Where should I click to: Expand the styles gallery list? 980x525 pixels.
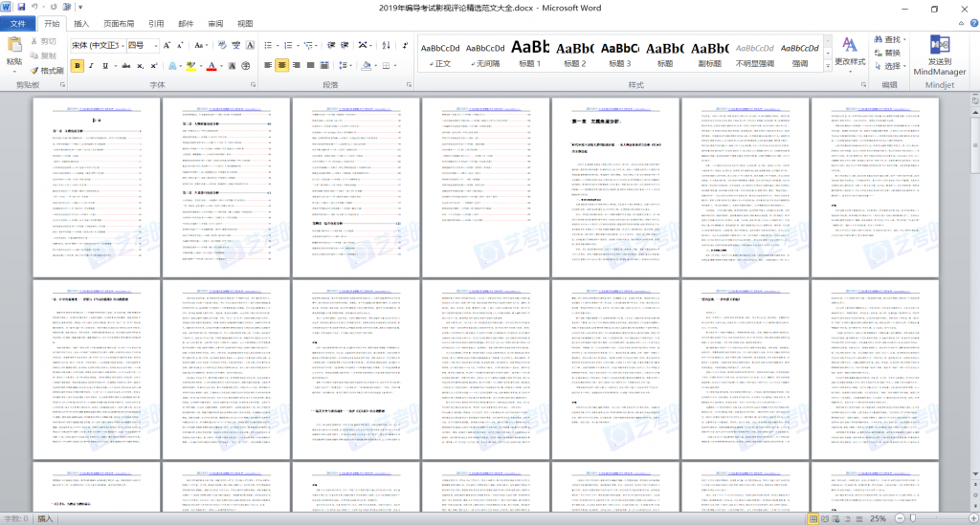pyautogui.click(x=828, y=65)
